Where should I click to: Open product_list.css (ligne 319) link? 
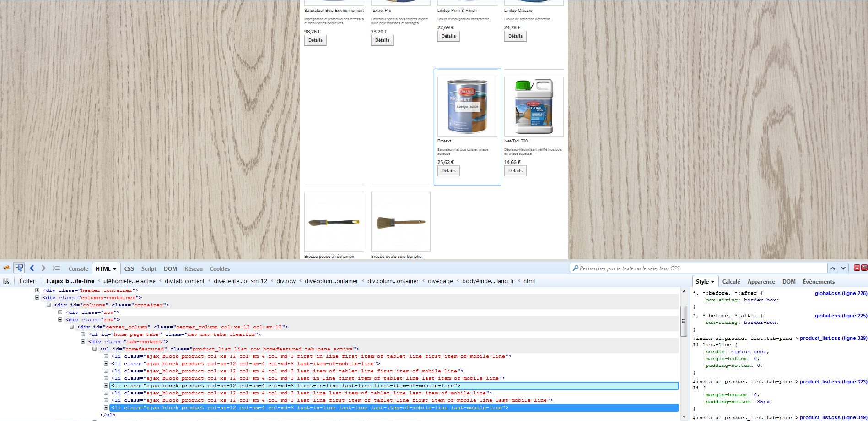(833, 417)
